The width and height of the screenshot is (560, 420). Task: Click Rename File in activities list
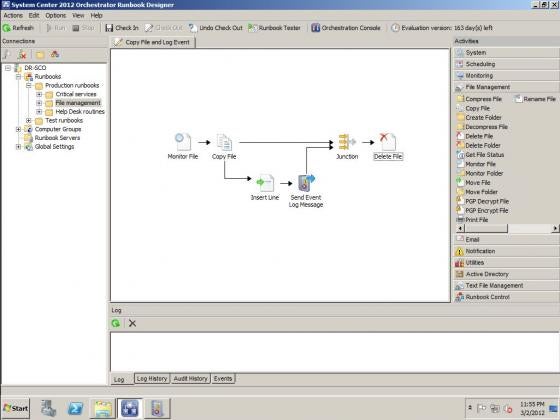tap(535, 99)
